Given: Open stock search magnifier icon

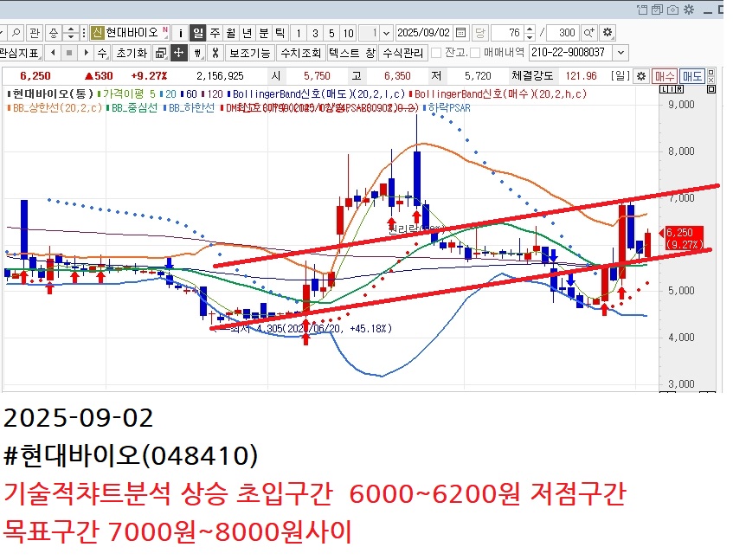Looking at the screenshot, I should (x=16, y=33).
